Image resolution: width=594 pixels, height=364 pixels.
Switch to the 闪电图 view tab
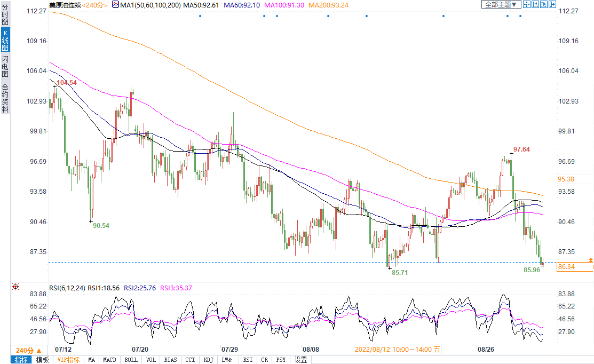click(x=5, y=66)
